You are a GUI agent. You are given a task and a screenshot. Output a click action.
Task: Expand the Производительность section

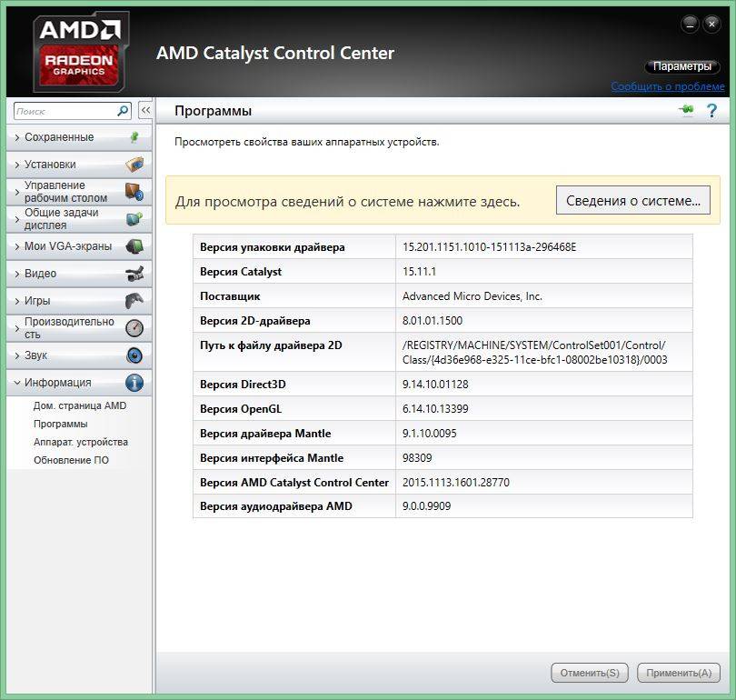[79, 327]
